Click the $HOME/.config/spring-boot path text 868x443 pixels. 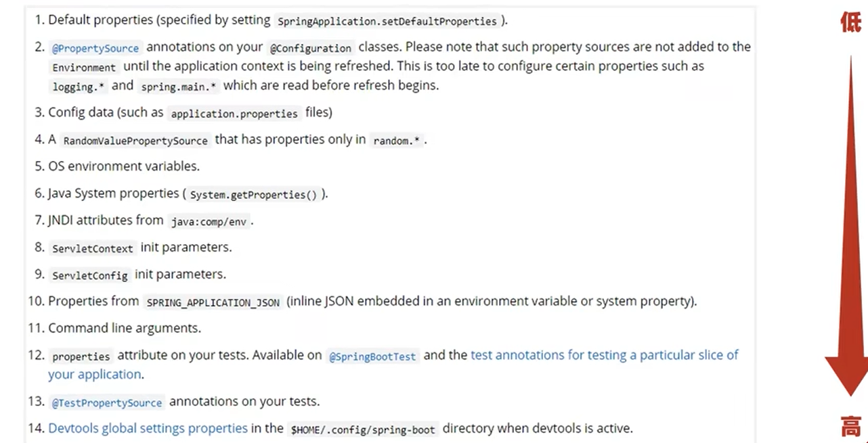(363, 429)
